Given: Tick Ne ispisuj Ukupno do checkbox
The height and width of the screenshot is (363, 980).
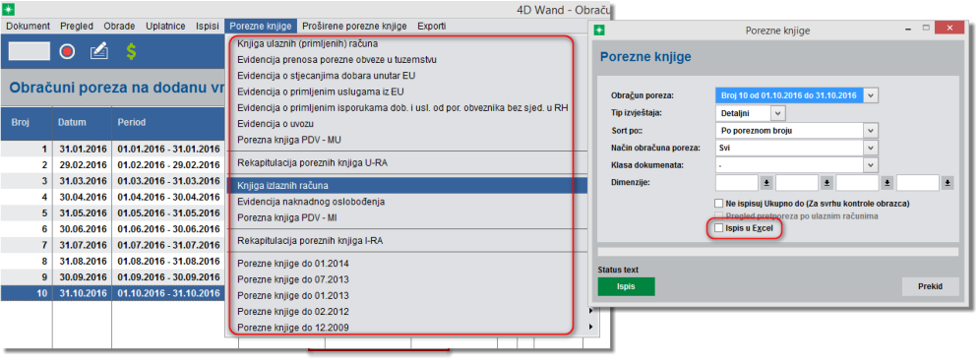Looking at the screenshot, I should coord(718,204).
